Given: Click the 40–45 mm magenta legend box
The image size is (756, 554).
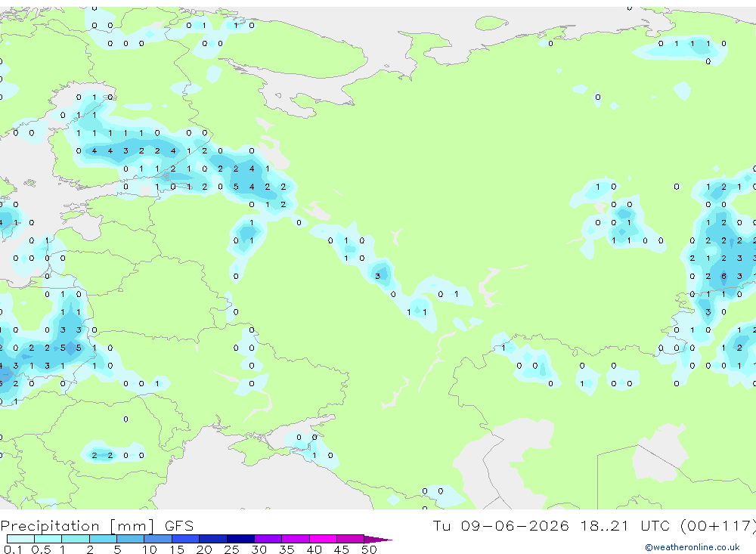Looking at the screenshot, I should click(x=323, y=539).
